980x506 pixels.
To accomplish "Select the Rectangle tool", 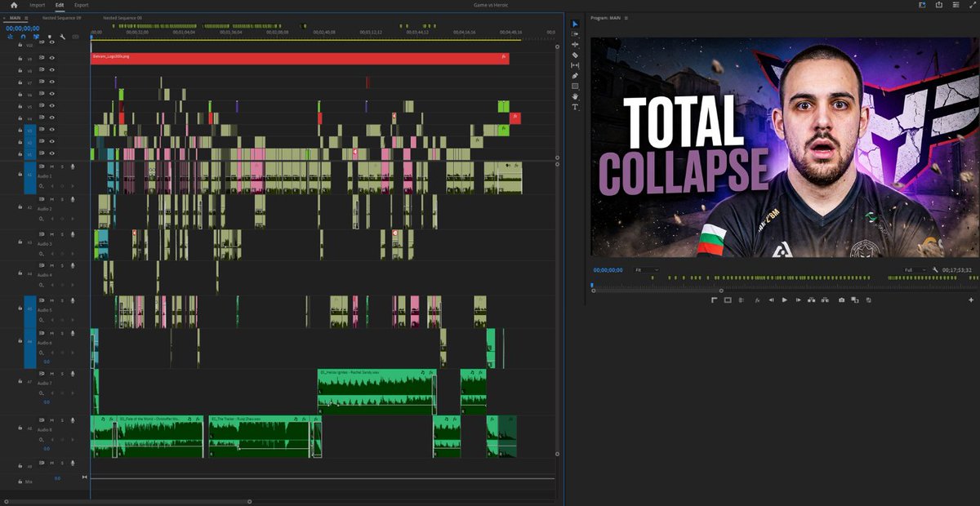I will click(x=575, y=86).
